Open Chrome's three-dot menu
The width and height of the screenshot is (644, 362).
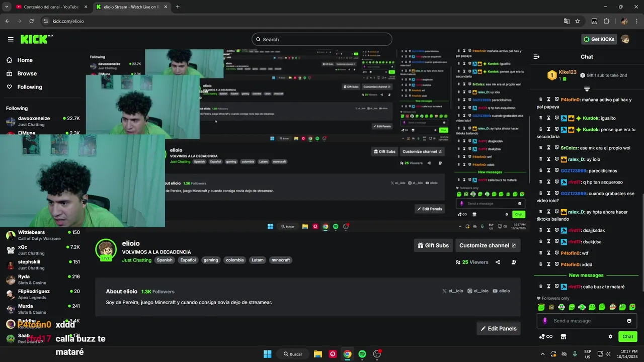coord(637,21)
